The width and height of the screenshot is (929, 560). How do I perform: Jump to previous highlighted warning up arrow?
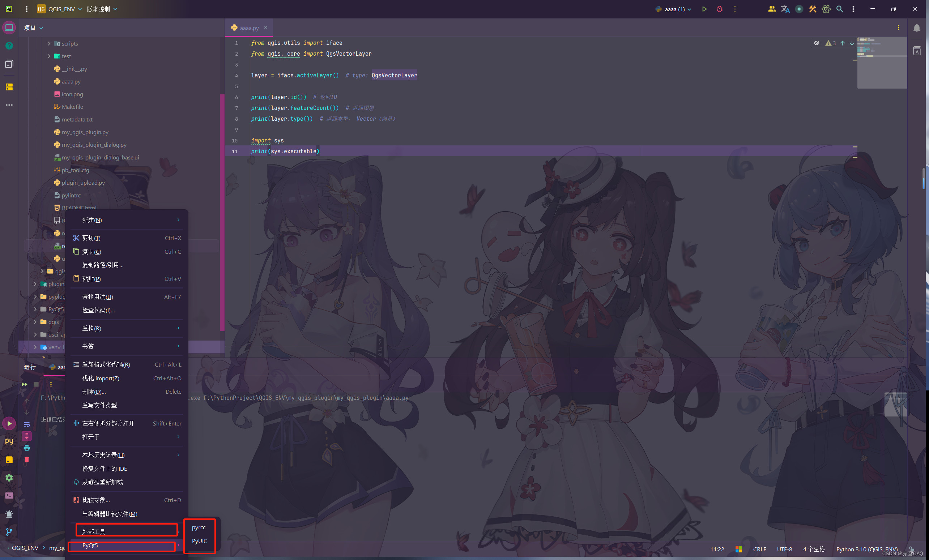tap(843, 43)
